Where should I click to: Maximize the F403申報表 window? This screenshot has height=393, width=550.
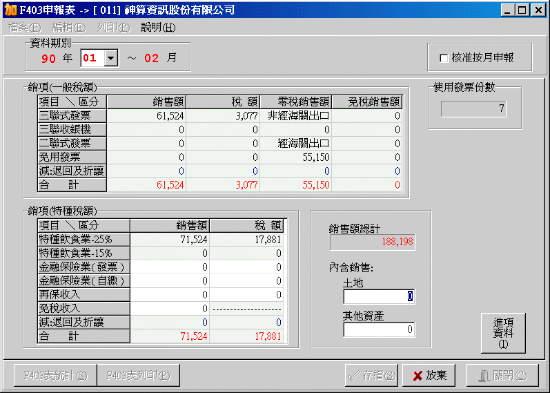(x=522, y=10)
